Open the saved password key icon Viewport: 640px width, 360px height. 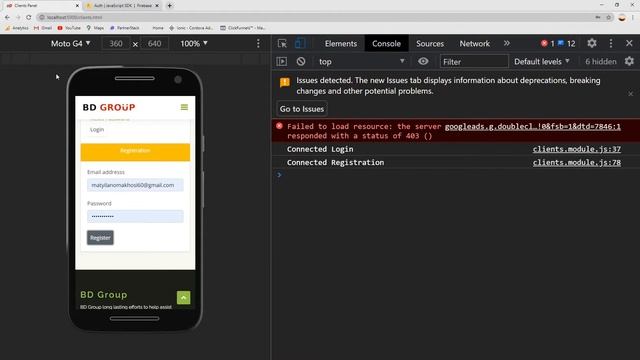(598, 17)
